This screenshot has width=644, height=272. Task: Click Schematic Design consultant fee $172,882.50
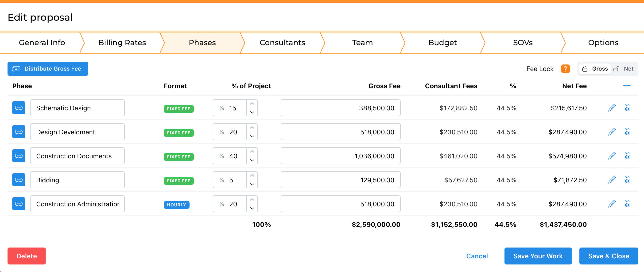458,108
